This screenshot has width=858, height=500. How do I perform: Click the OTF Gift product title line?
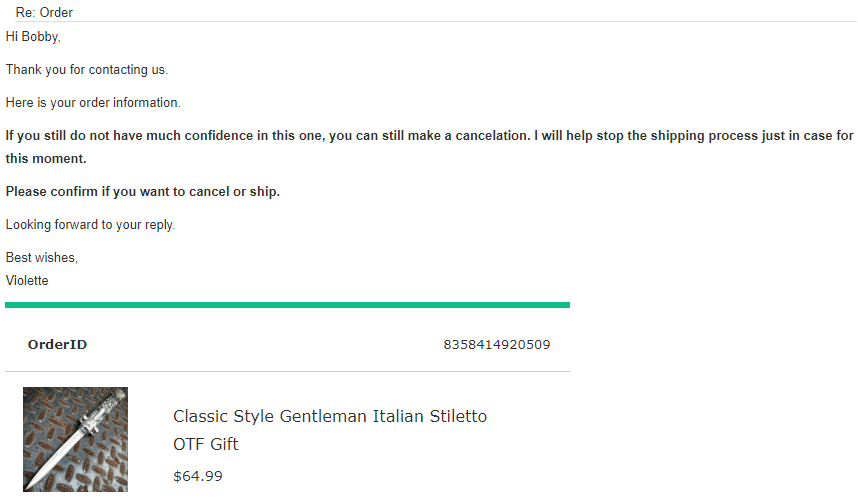[x=205, y=444]
